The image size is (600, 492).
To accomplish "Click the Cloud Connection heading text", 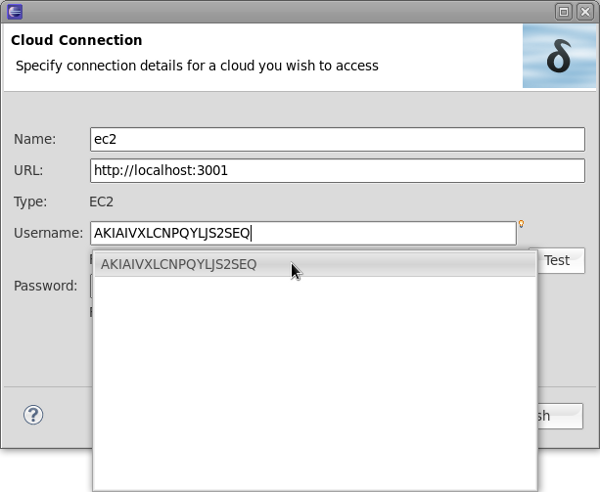I will pyautogui.click(x=76, y=41).
